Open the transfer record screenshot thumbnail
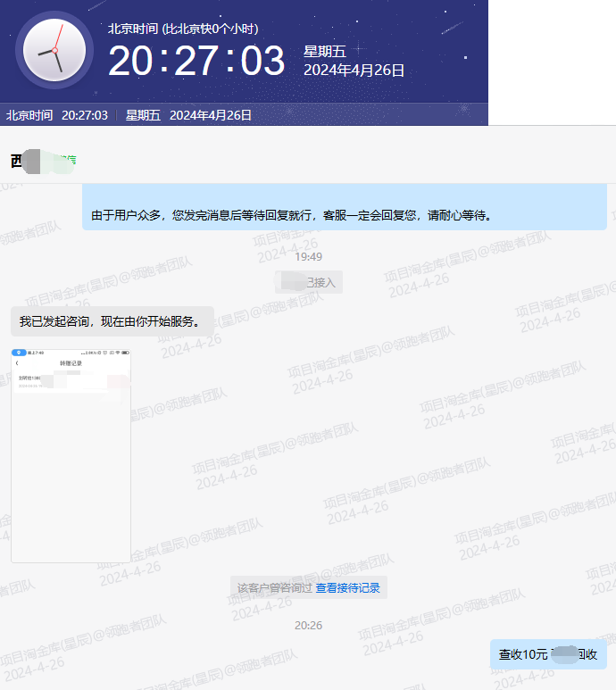This screenshot has width=616, height=690. [71, 455]
